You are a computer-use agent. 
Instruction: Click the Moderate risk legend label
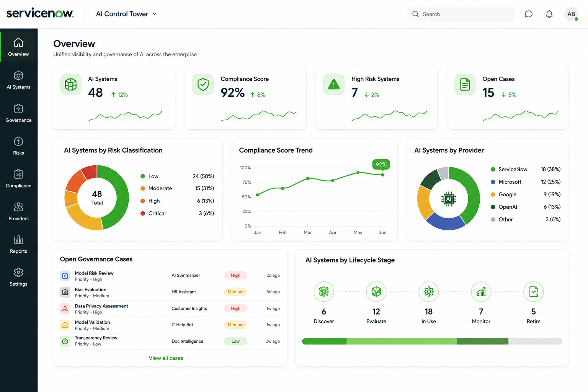click(160, 188)
